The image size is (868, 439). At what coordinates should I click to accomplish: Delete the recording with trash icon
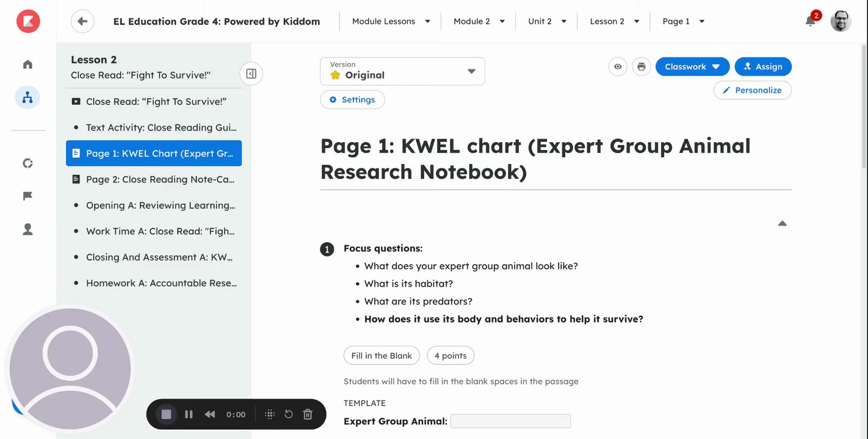pyautogui.click(x=308, y=415)
